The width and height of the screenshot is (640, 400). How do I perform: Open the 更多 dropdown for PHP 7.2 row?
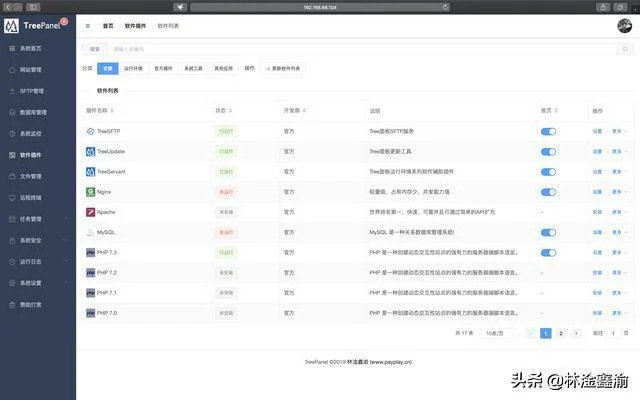619,273
